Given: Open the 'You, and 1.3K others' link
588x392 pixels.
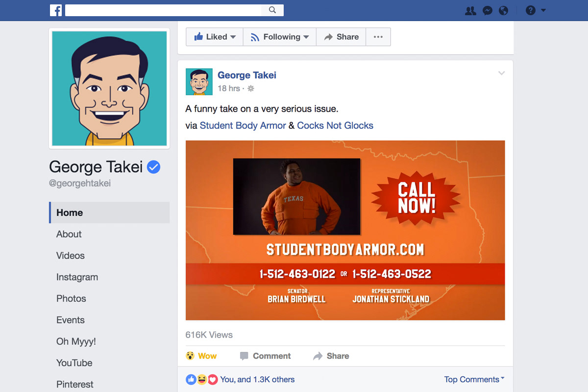Looking at the screenshot, I should (257, 379).
